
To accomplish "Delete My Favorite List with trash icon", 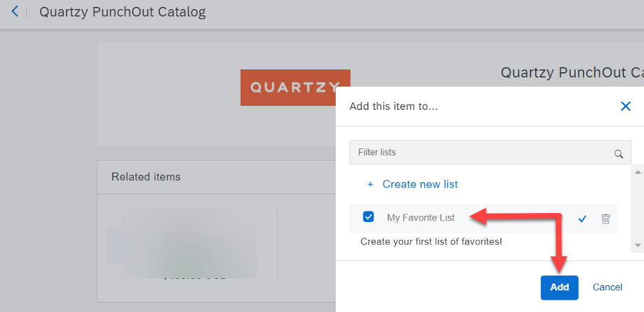I will click(605, 219).
